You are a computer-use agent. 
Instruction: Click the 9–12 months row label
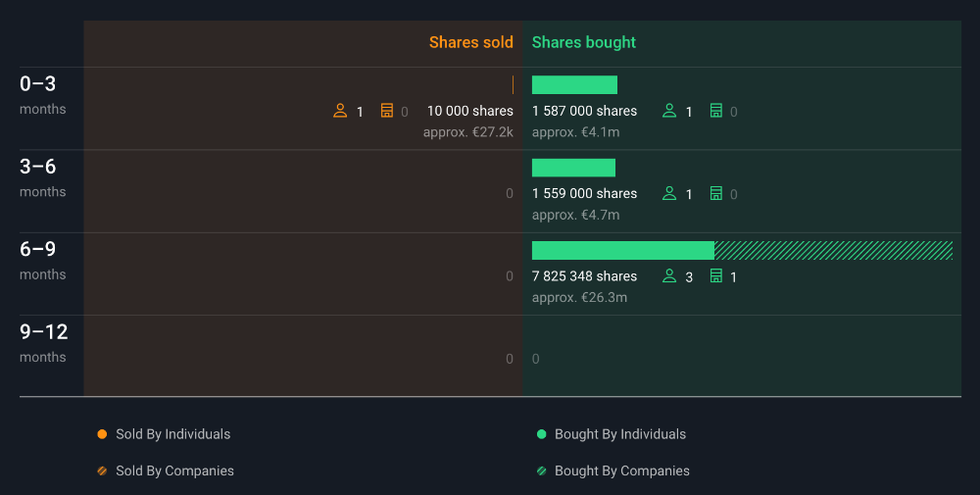pyautogui.click(x=44, y=342)
